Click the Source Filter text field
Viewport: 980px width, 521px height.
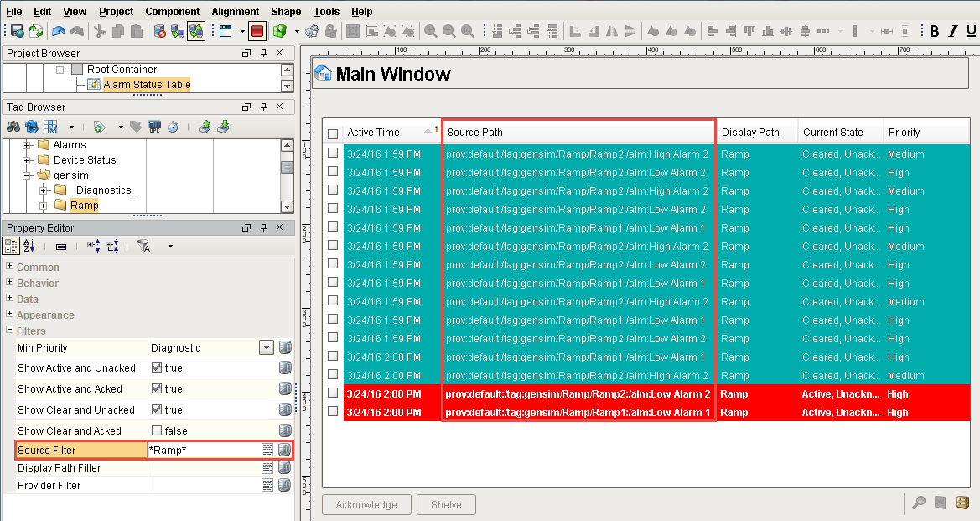click(x=203, y=451)
